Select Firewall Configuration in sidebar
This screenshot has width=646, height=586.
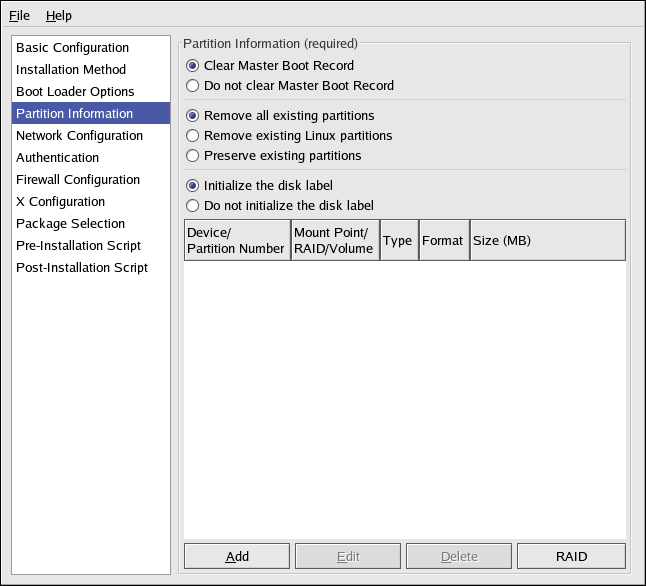point(78,179)
